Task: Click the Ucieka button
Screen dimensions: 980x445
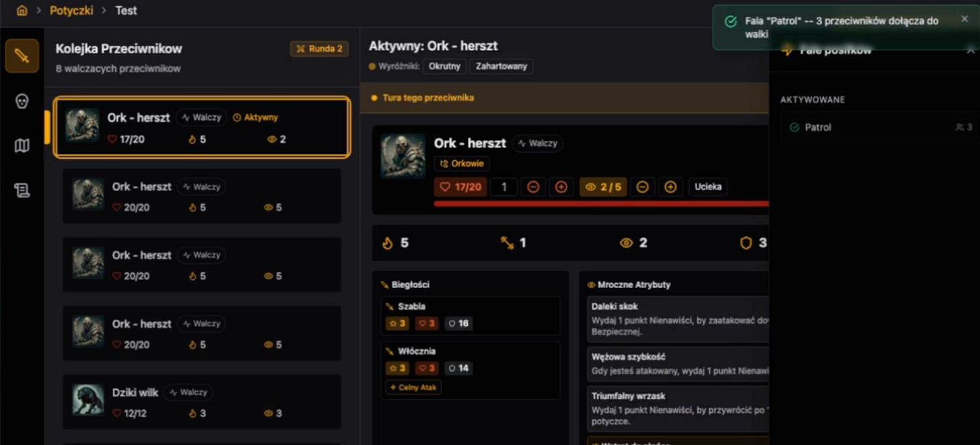Action: pyautogui.click(x=708, y=187)
